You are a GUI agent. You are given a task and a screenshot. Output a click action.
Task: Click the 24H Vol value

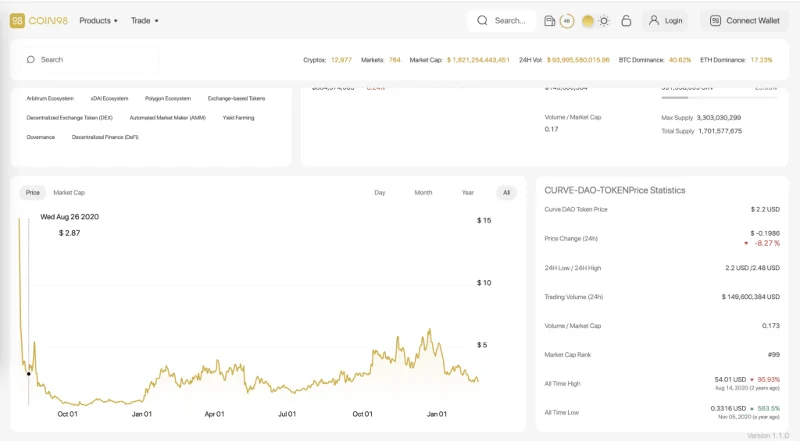click(578, 60)
